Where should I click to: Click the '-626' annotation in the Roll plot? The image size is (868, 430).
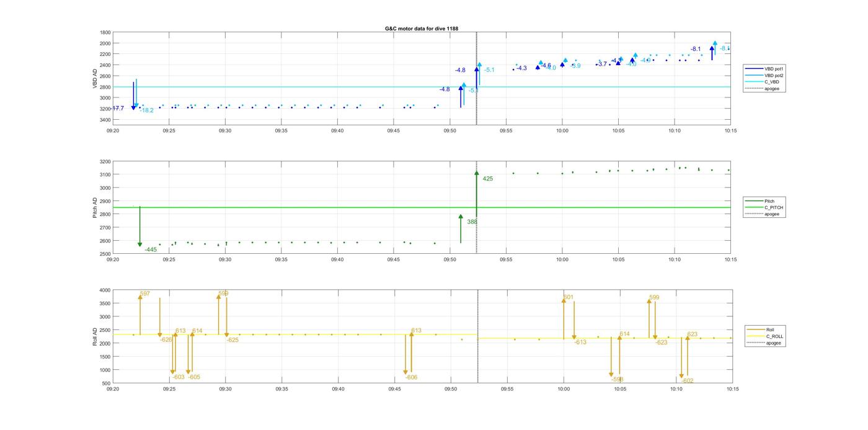[166, 339]
